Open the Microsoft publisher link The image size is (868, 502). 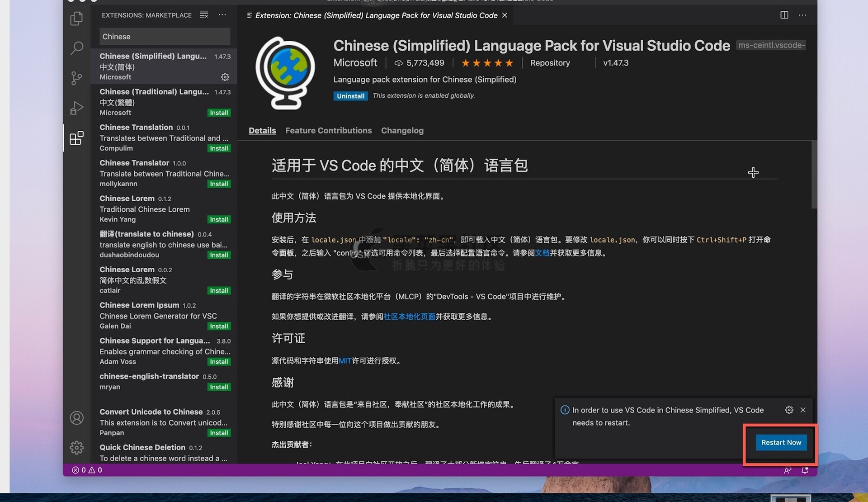coord(355,63)
